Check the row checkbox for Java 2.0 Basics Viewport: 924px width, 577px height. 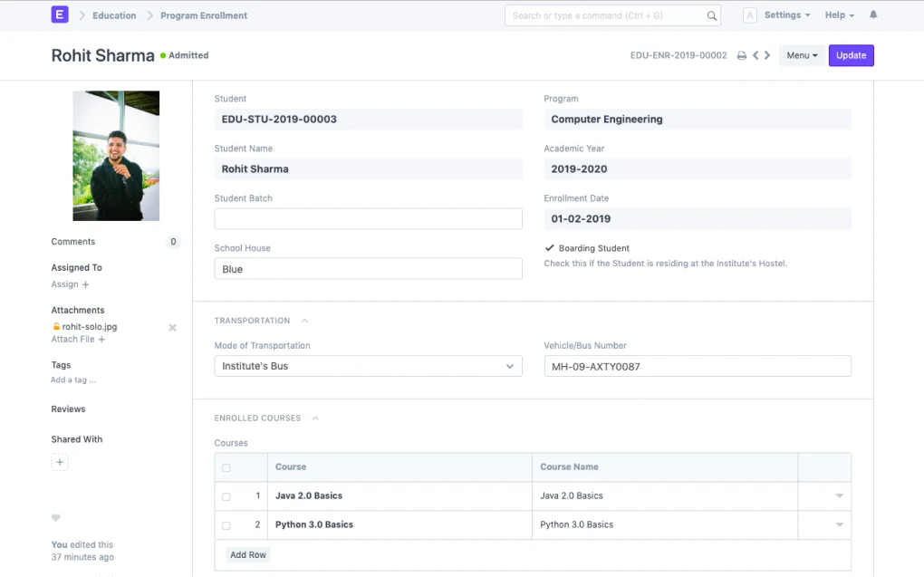pos(227,496)
